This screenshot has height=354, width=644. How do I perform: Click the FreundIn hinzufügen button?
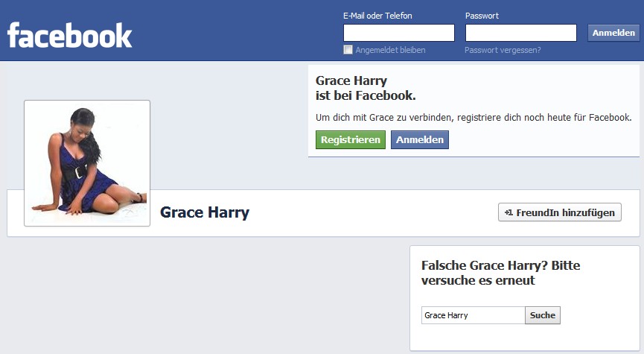(x=559, y=212)
